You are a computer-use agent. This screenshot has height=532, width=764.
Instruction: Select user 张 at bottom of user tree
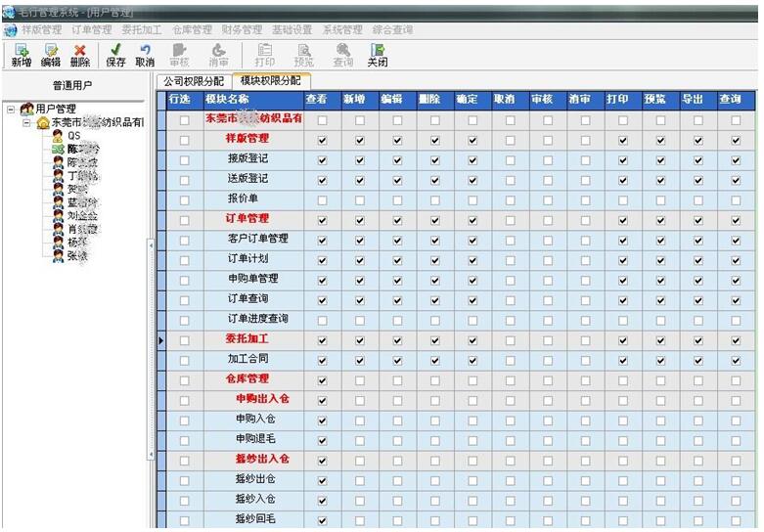coord(77,255)
